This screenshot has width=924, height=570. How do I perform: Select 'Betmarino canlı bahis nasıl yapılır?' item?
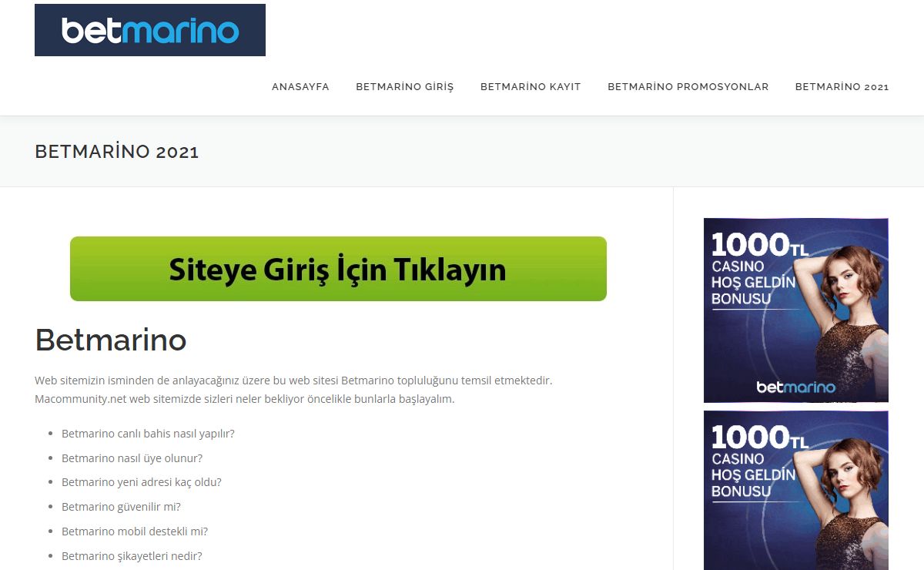(x=148, y=434)
